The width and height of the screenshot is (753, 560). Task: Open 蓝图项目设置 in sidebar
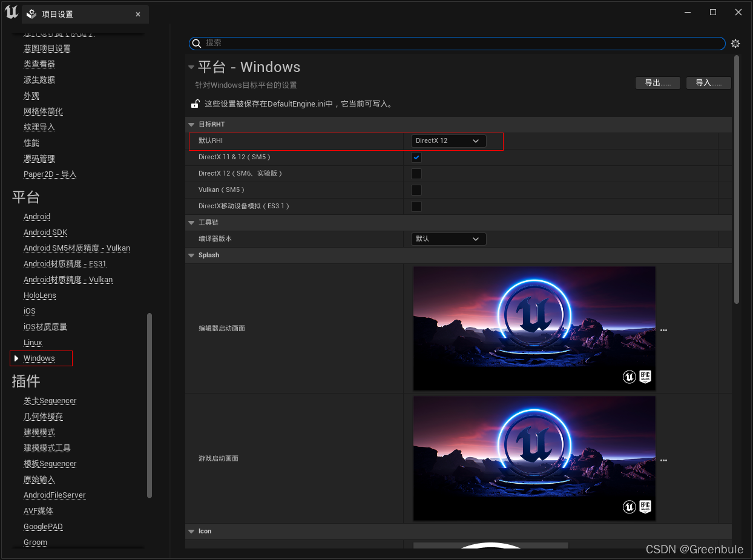coord(47,48)
